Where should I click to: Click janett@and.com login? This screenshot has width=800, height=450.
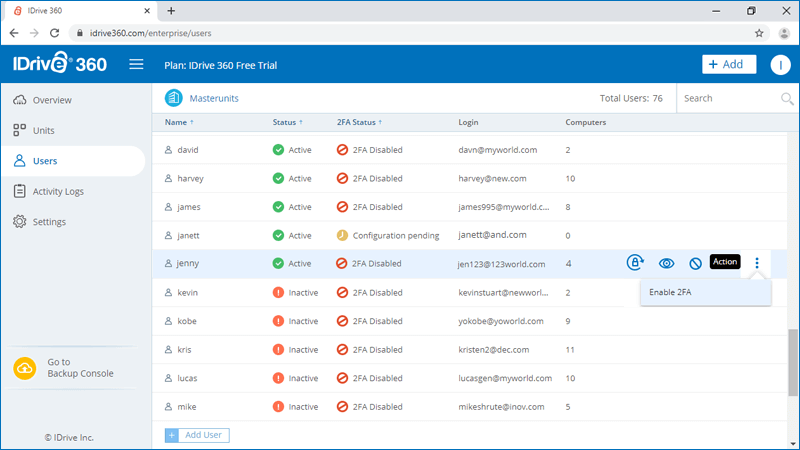[x=492, y=235]
